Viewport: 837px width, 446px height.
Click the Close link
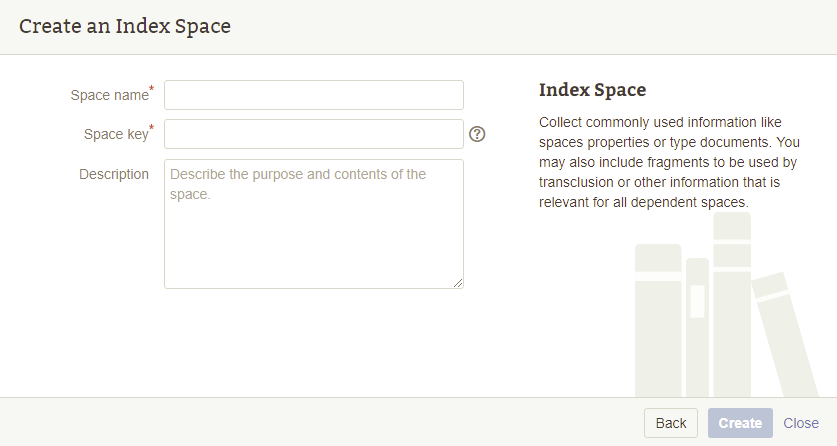(801, 423)
